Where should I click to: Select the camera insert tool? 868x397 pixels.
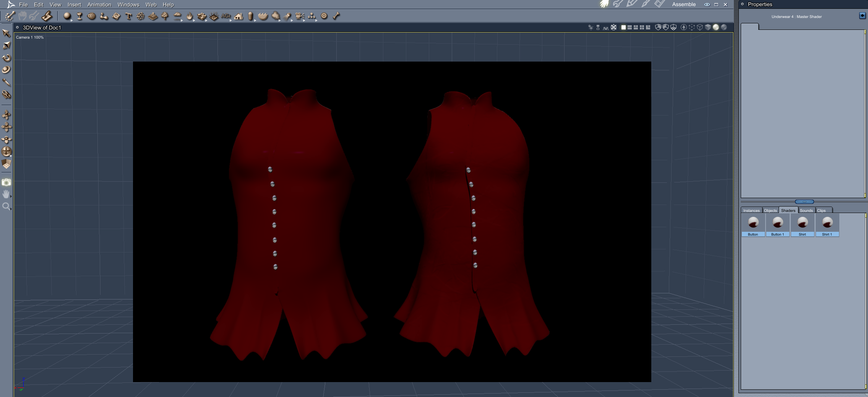click(x=300, y=16)
